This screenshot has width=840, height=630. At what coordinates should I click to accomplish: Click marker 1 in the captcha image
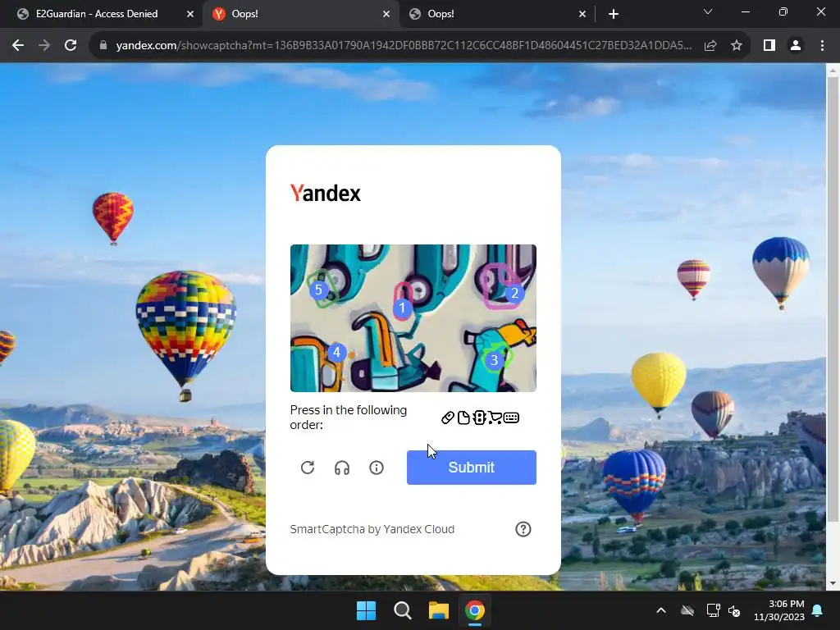point(402,308)
